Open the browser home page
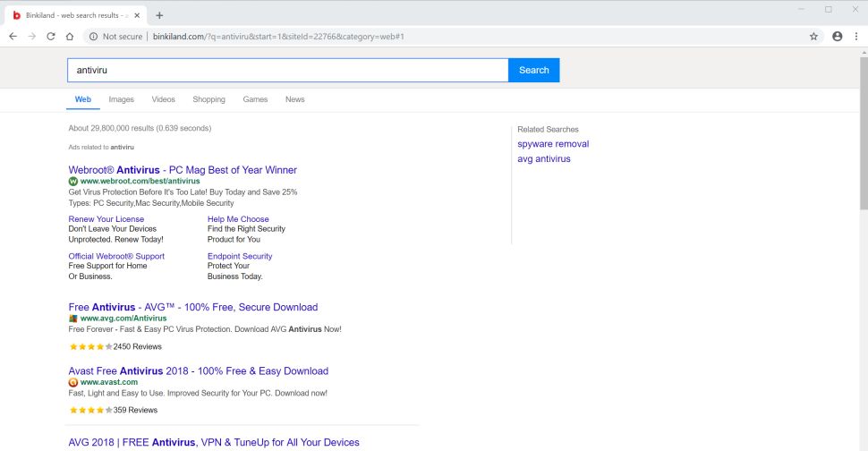The height and width of the screenshot is (451, 868). [70, 37]
